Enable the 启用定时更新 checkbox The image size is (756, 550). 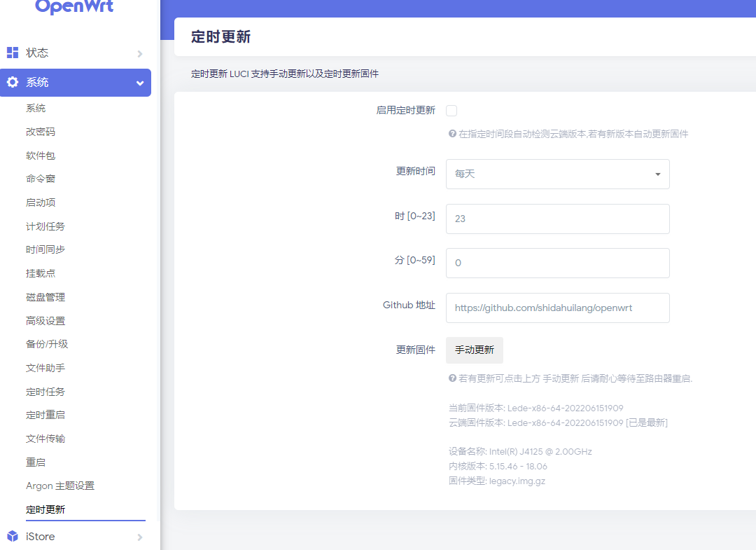[451, 110]
